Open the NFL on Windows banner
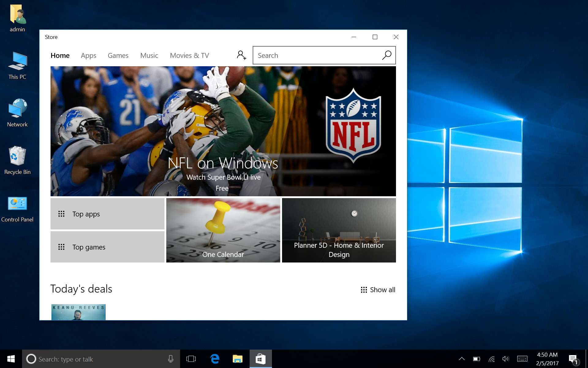The width and height of the screenshot is (588, 368). coord(223,131)
